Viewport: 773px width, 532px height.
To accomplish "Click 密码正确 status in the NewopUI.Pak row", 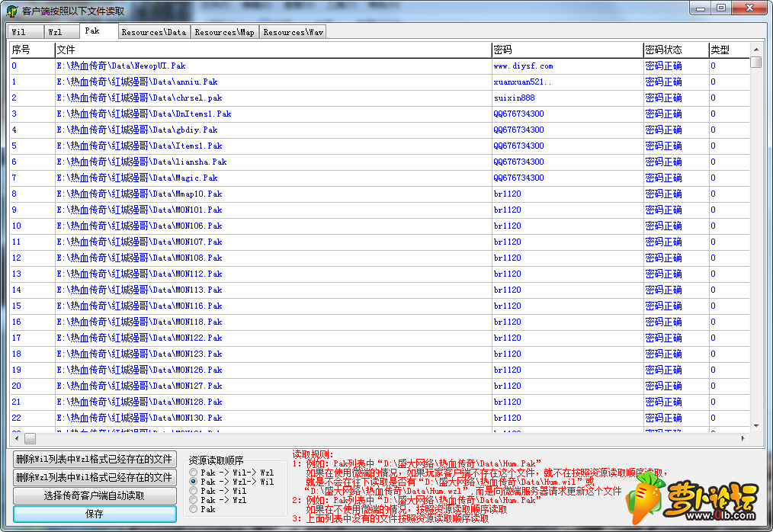I will click(663, 66).
